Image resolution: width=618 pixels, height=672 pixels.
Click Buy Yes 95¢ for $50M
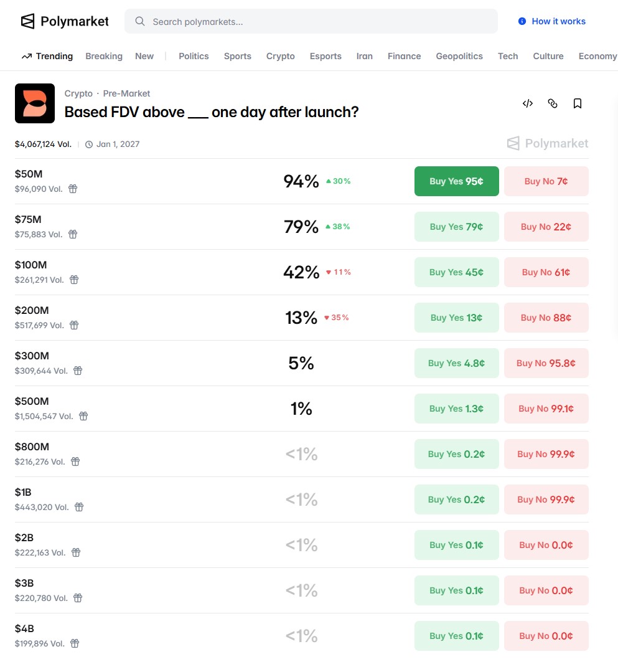click(456, 181)
